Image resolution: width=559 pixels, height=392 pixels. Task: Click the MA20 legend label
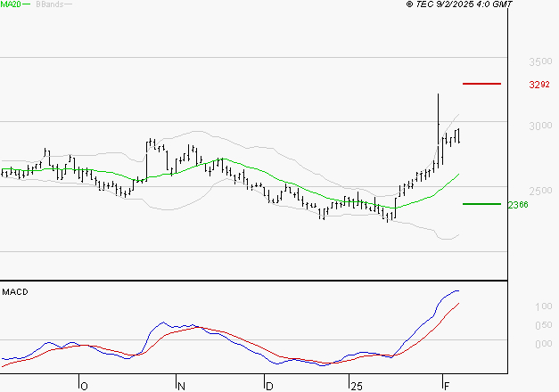click(11, 4)
